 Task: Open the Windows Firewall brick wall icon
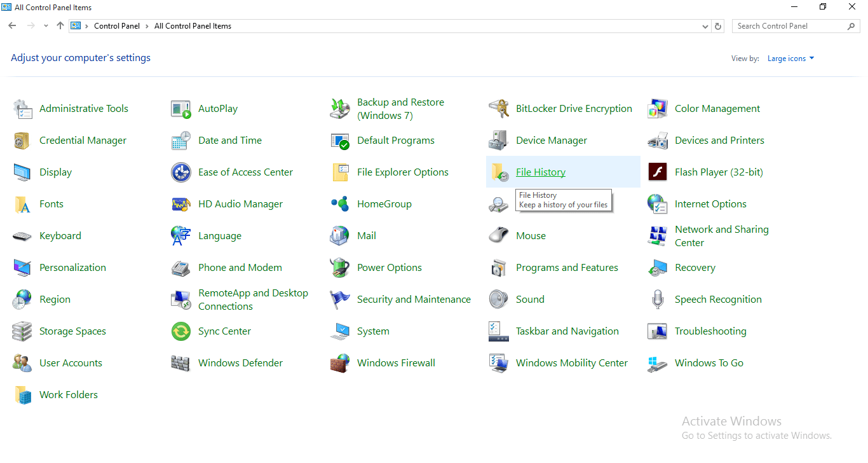(340, 363)
